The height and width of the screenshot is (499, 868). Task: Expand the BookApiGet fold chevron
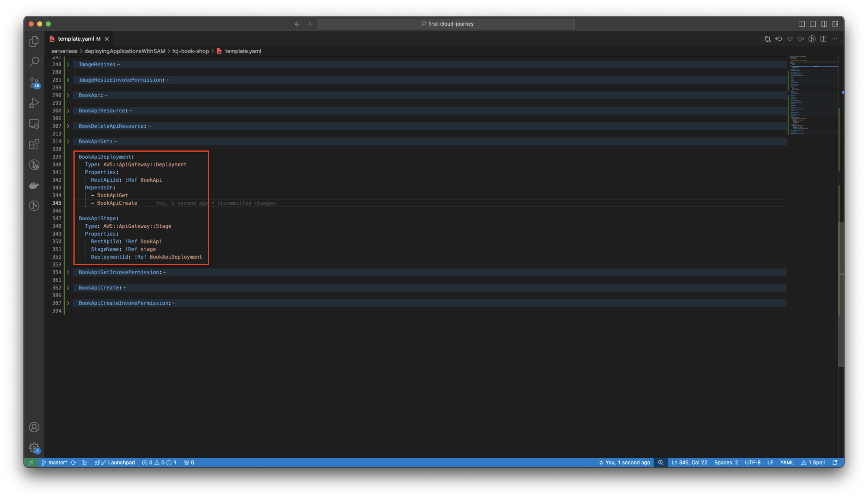tap(68, 142)
